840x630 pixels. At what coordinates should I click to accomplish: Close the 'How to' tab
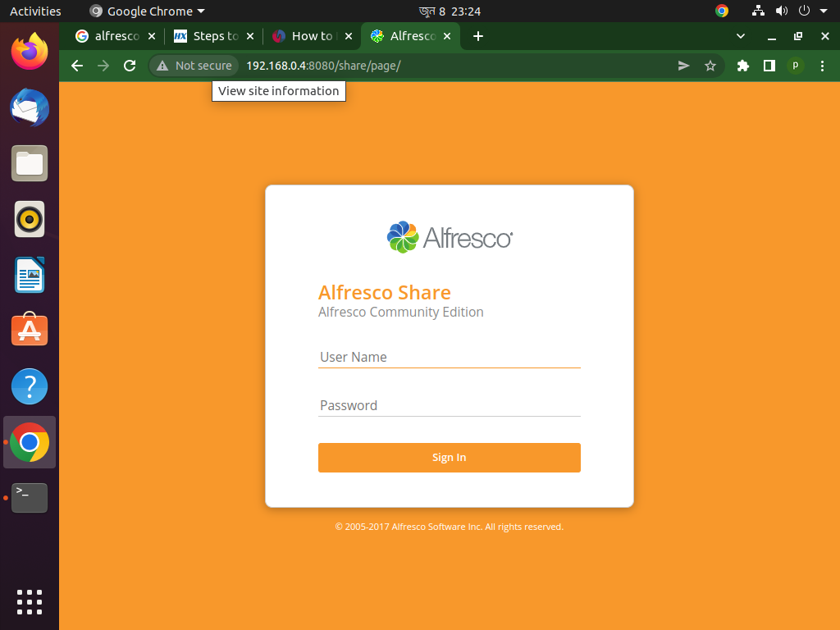point(349,36)
